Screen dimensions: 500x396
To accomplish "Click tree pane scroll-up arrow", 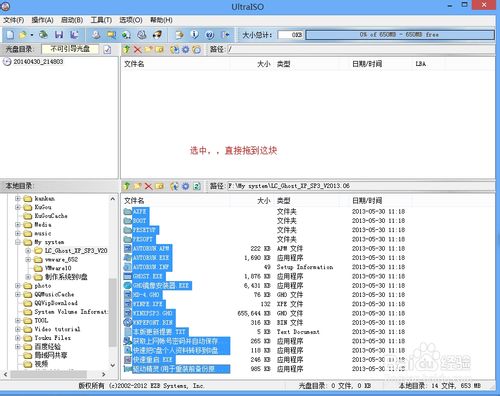I will [113, 199].
